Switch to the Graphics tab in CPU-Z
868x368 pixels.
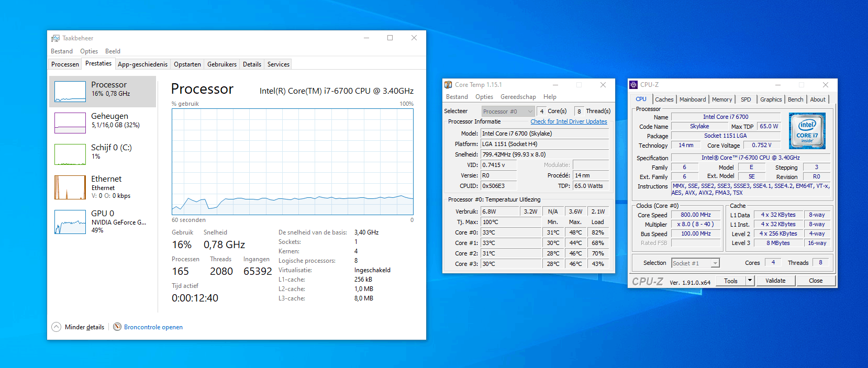point(771,99)
